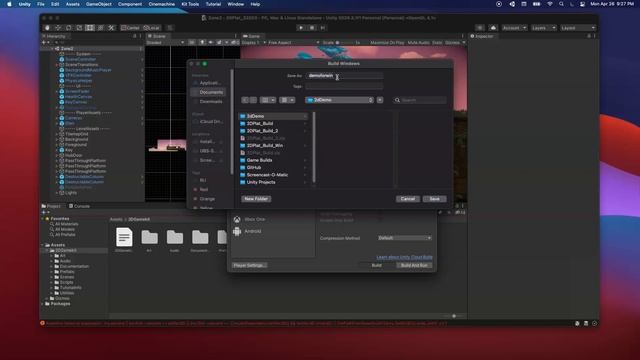Open the view mode selector in save dialog
Image resolution: width=640 pixels, height=360 pixels.
pyautogui.click(x=268, y=100)
